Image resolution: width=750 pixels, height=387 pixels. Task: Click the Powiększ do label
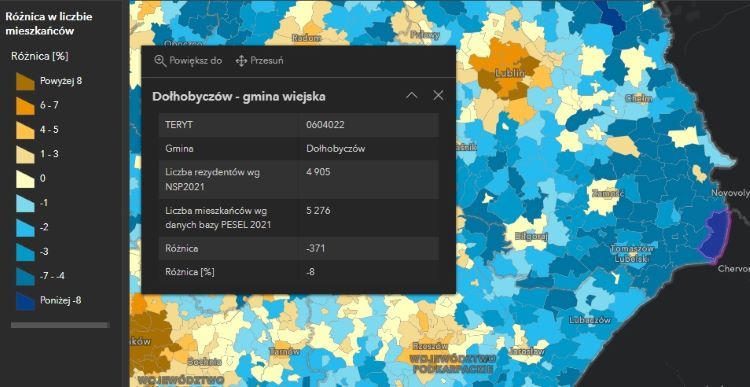196,61
